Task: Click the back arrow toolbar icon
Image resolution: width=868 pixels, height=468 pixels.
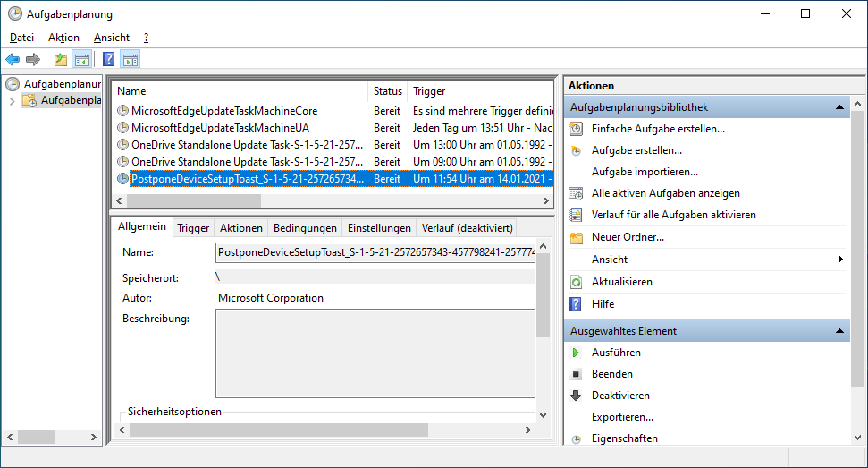Action: (13, 60)
